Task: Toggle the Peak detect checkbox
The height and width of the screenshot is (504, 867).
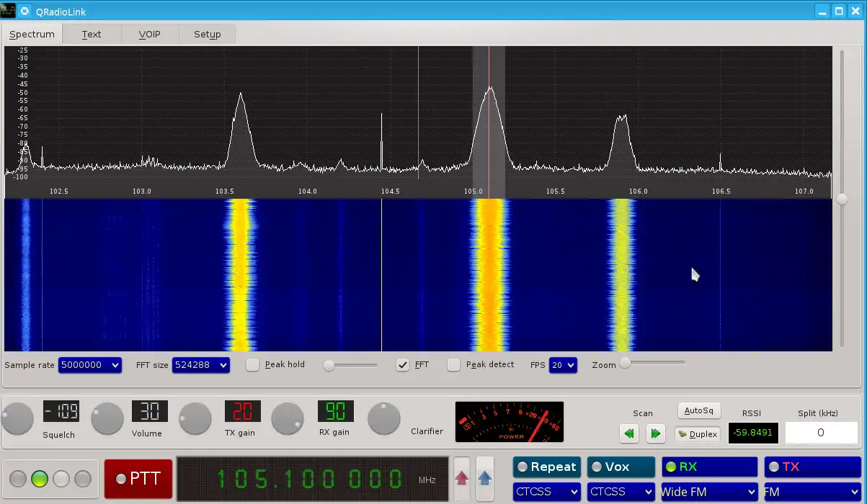Action: pyautogui.click(x=453, y=365)
